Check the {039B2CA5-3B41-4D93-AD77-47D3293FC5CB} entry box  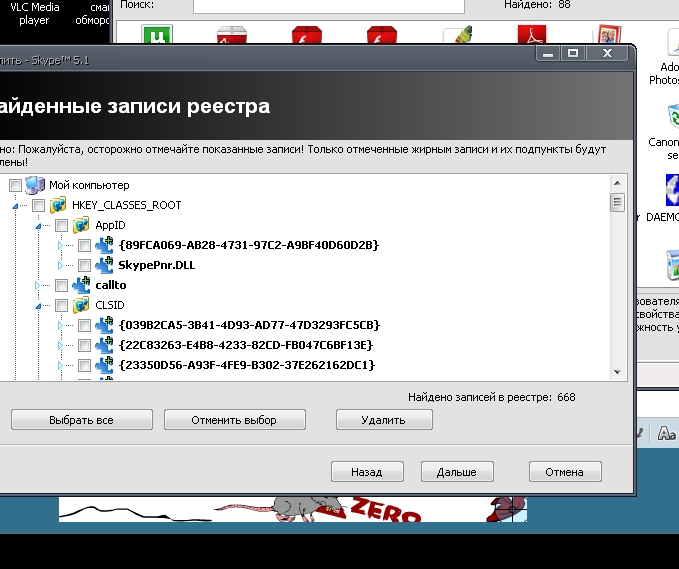click(x=84, y=326)
